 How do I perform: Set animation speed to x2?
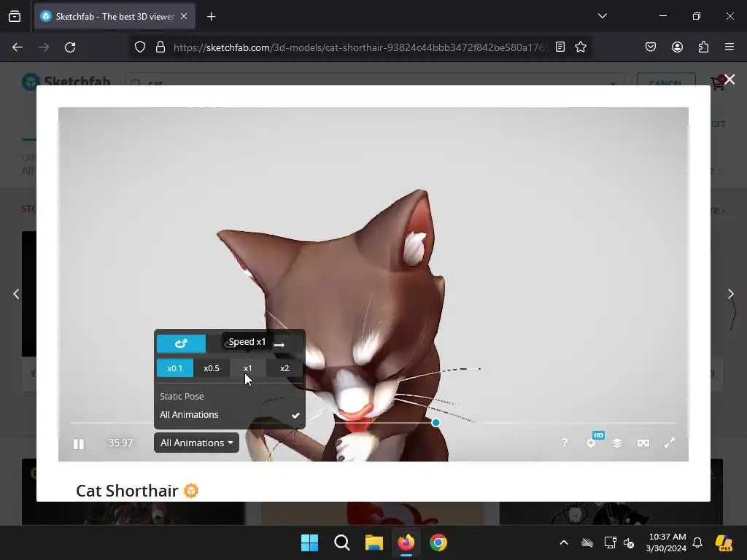pos(285,368)
